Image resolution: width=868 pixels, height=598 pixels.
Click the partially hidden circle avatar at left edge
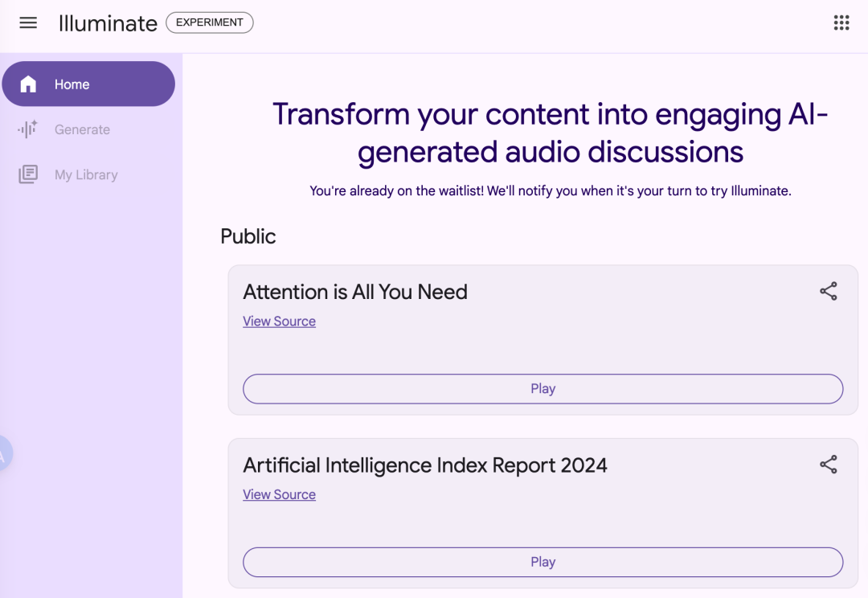[5, 453]
